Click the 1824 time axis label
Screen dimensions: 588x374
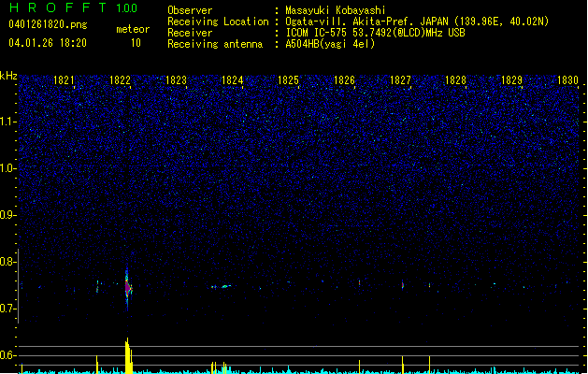click(x=232, y=80)
